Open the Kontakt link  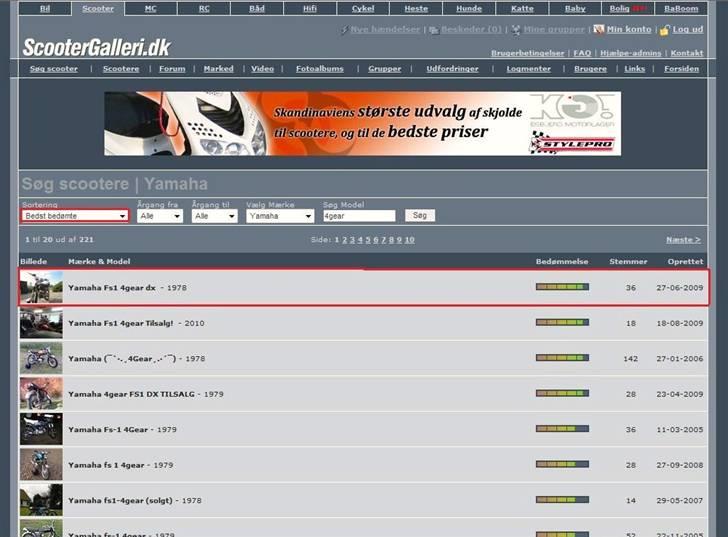[687, 53]
